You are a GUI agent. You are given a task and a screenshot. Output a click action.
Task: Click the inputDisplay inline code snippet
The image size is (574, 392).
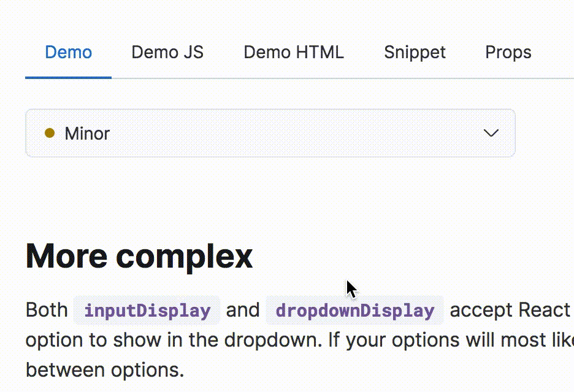(147, 311)
